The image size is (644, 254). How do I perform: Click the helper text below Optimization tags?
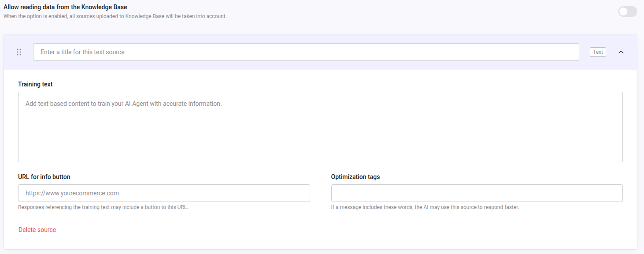click(425, 207)
